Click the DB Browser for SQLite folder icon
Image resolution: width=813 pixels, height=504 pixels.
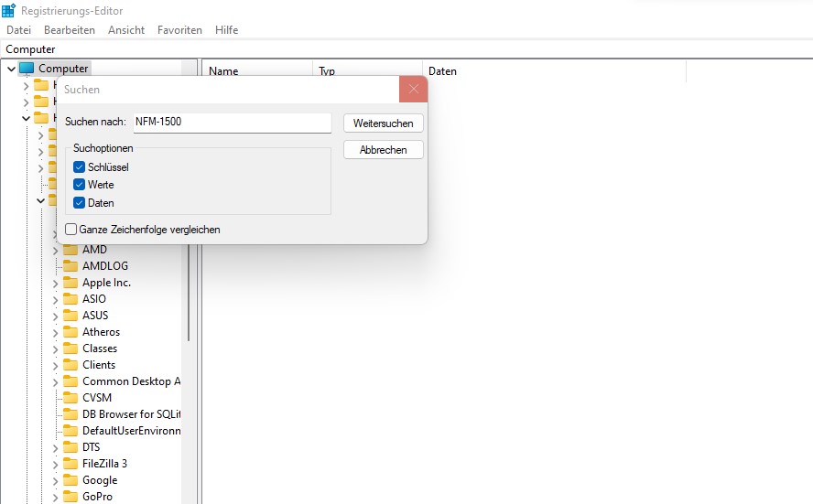tap(70, 414)
